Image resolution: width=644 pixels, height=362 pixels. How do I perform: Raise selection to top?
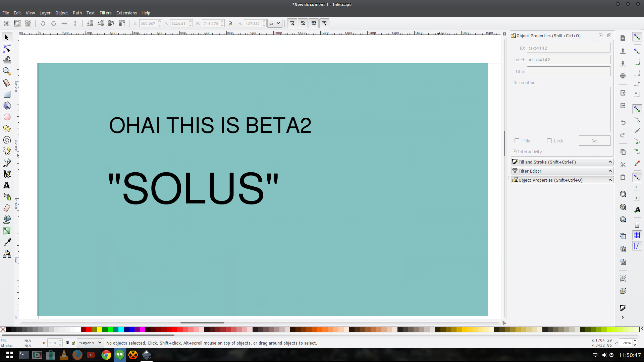[122, 23]
